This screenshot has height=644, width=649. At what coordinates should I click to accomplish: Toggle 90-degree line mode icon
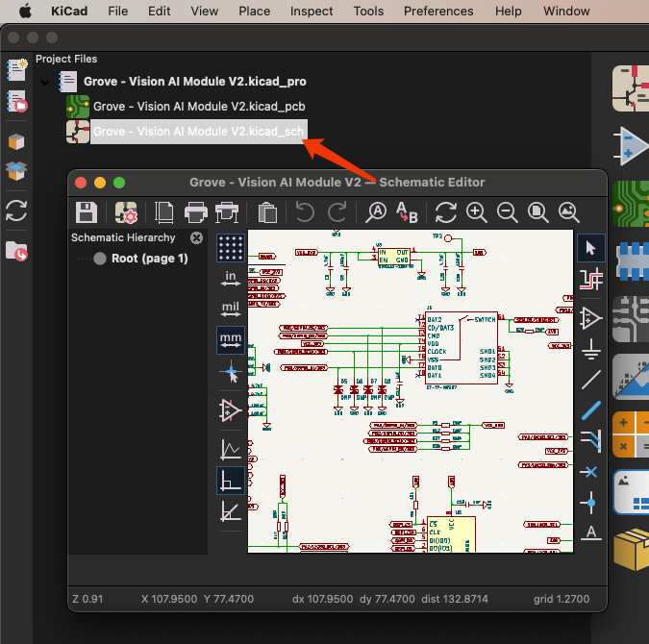(x=231, y=480)
